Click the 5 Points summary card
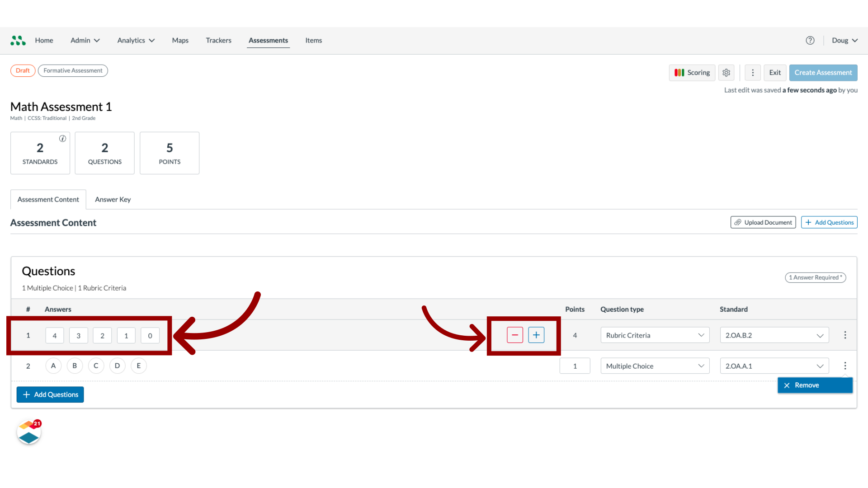 tap(170, 153)
